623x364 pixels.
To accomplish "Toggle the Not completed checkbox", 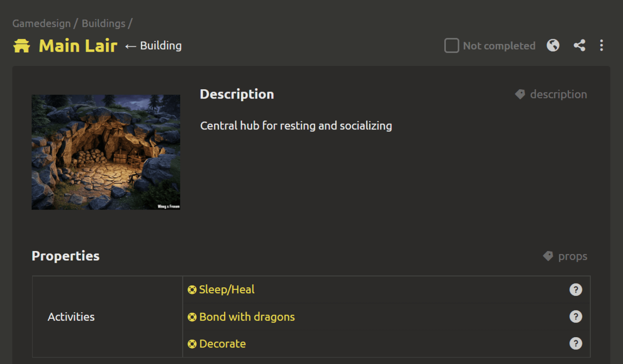I will pos(452,45).
